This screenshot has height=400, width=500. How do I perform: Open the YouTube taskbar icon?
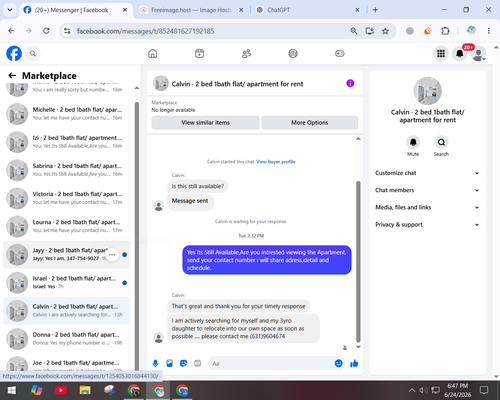(61, 390)
